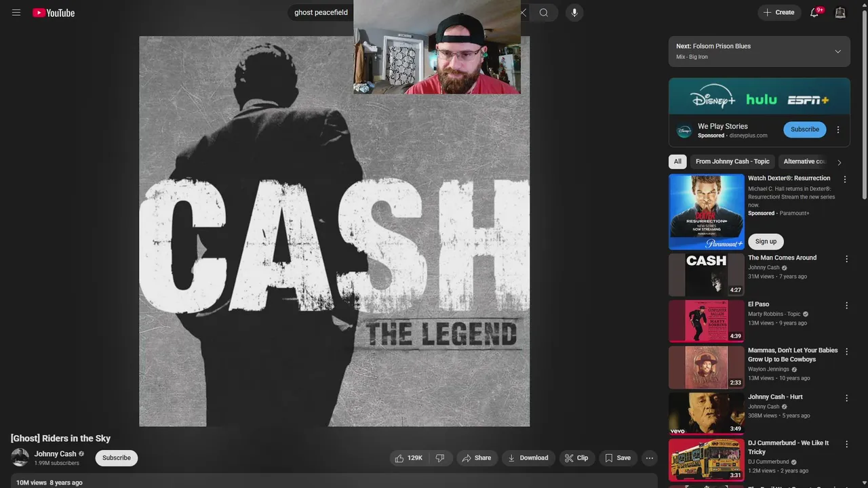Open the Dexter Resurrection ad thumbnail
868x488 pixels.
click(x=707, y=212)
